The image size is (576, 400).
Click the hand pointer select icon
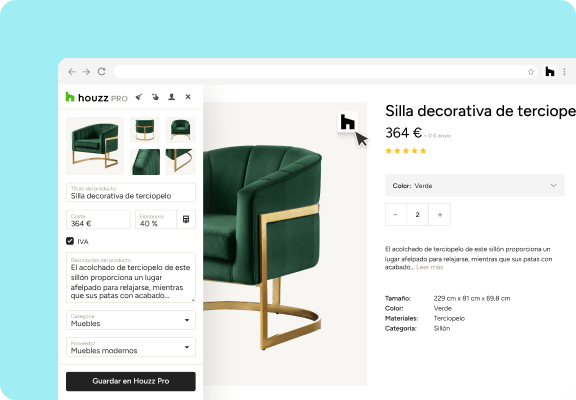pyautogui.click(x=155, y=97)
